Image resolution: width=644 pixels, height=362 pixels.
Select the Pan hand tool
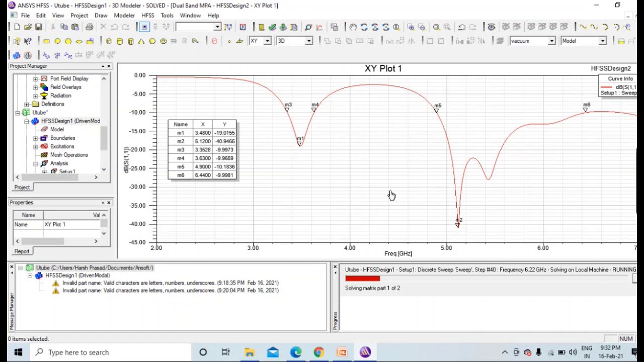[x=353, y=27]
